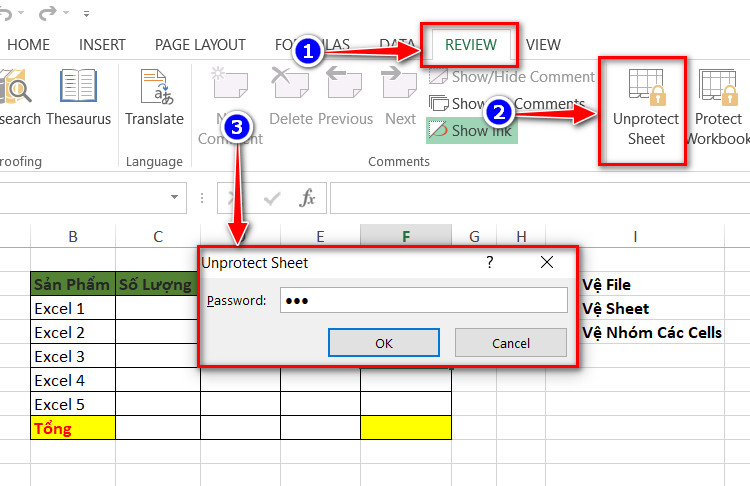Open the REVIEW ribbon tab

point(471,44)
